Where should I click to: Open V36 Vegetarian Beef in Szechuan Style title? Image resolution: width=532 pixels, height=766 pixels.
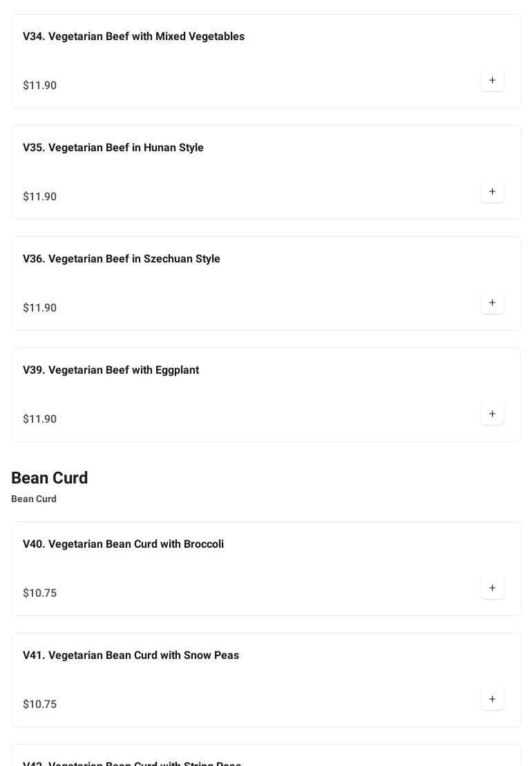(122, 259)
